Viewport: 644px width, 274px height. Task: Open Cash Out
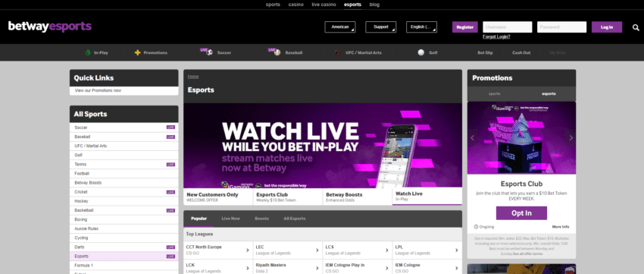pos(521,52)
